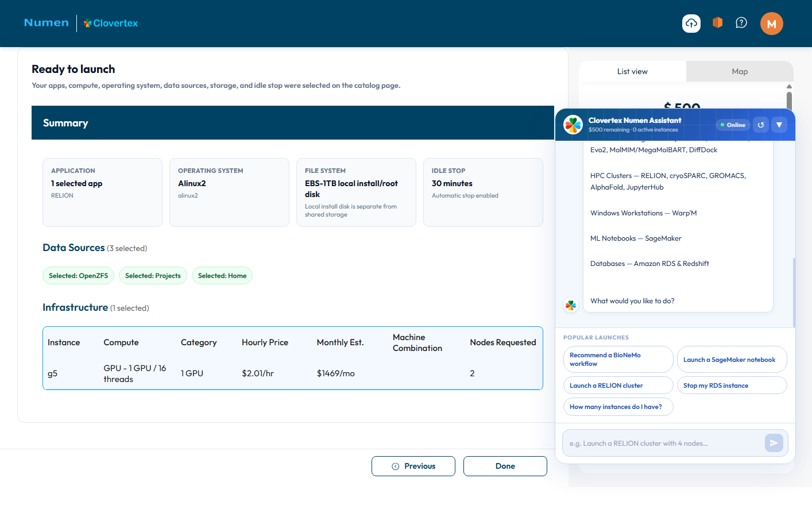This screenshot has height=517, width=812.
Task: Open the Clovertex logo link
Action: [111, 24]
